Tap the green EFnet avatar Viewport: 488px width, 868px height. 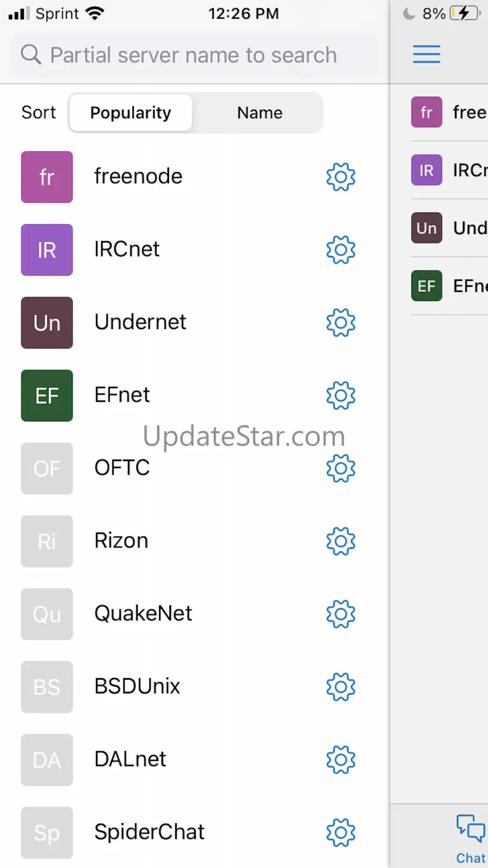47,396
